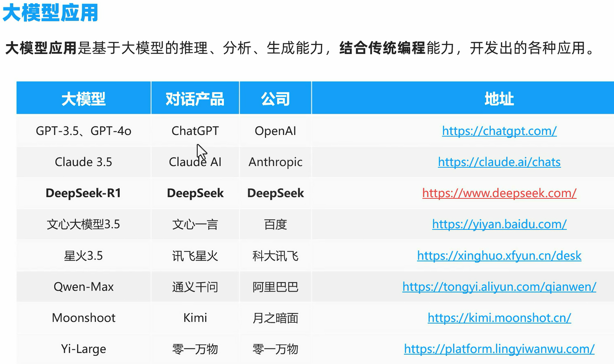Image resolution: width=614 pixels, height=364 pixels.
Task: Click the 地址 column header
Action: (499, 99)
